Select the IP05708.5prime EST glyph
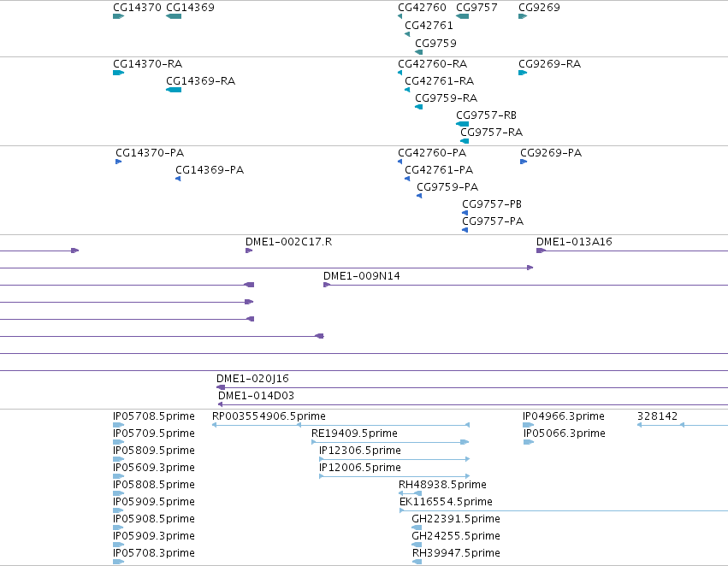This screenshot has height=566, width=728. click(x=118, y=425)
